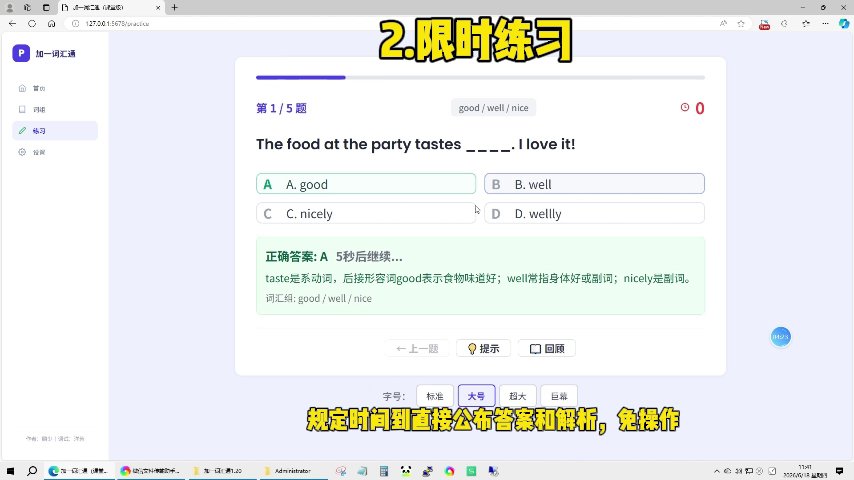The height and width of the screenshot is (480, 854).
Task: Open the browser profile icon
Action: (9, 8)
